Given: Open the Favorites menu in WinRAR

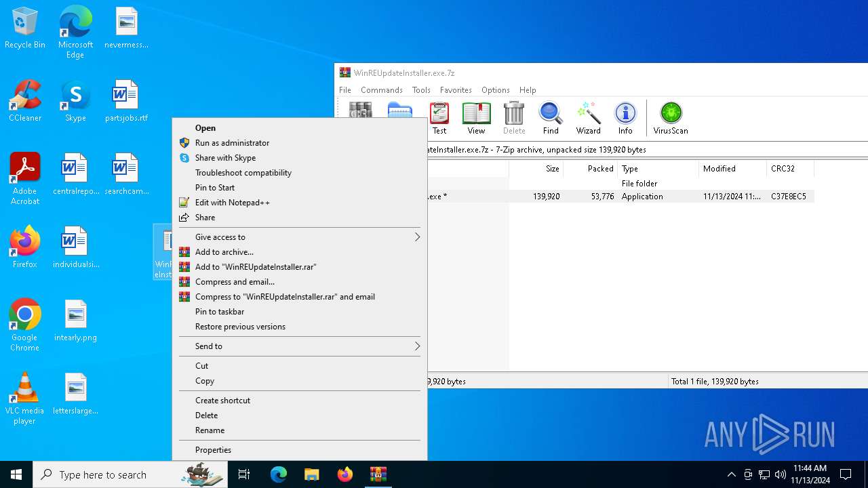Looking at the screenshot, I should [456, 90].
